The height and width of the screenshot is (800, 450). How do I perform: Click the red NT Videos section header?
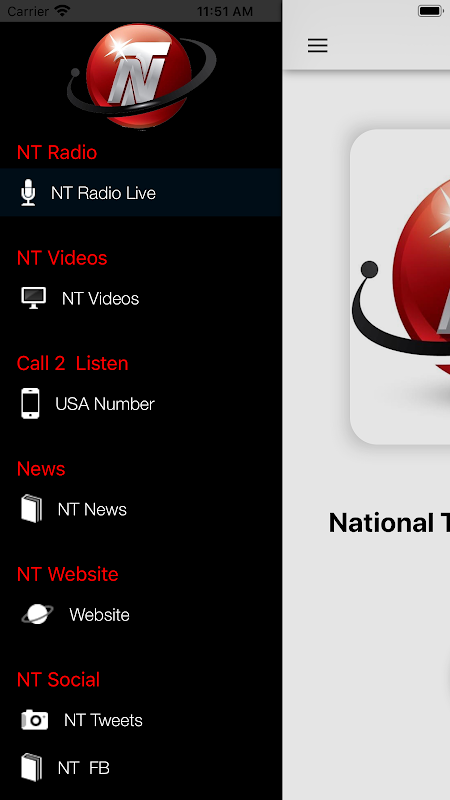[x=62, y=258]
